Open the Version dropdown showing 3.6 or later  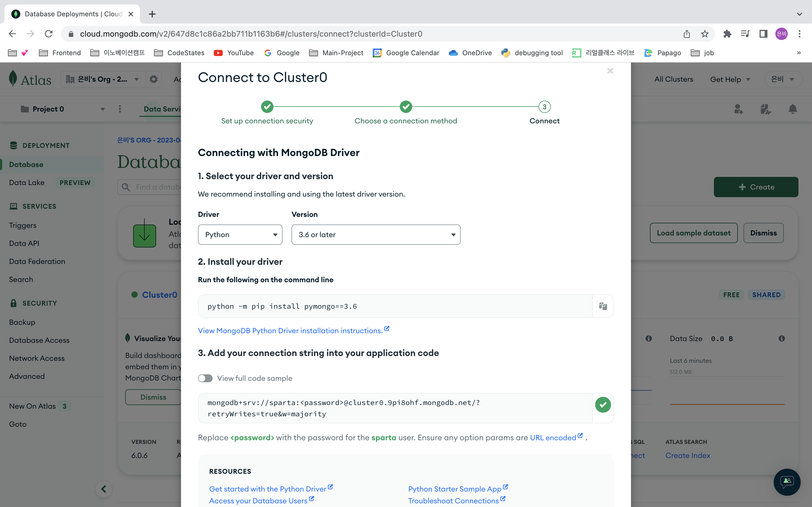[376, 235]
